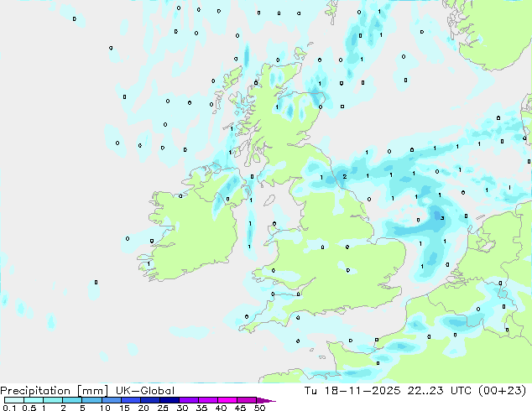Click the '15' legend scale label
This screenshot has width=532, height=411.
124,408
